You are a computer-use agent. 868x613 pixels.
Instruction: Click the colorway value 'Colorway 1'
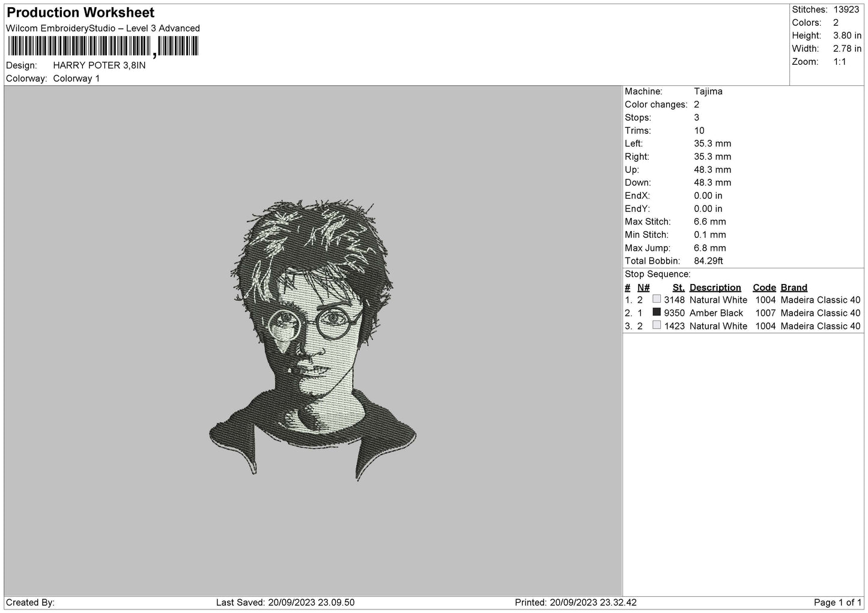coord(76,79)
